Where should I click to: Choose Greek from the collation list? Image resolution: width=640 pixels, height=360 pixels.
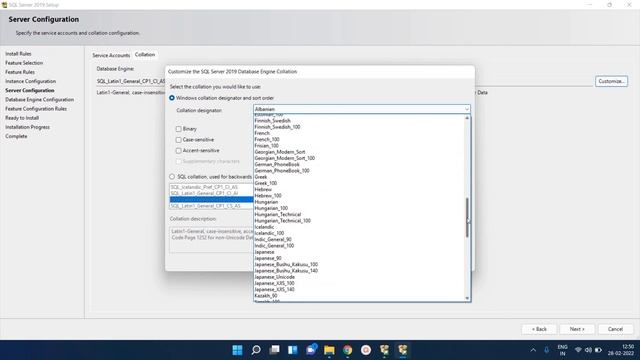(261, 177)
